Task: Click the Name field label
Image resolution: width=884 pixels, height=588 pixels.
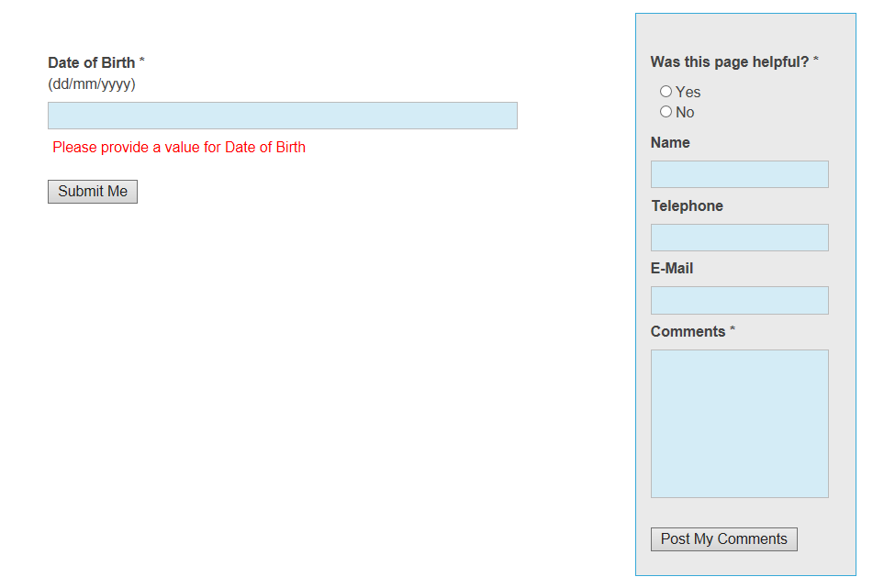Action: point(670,142)
